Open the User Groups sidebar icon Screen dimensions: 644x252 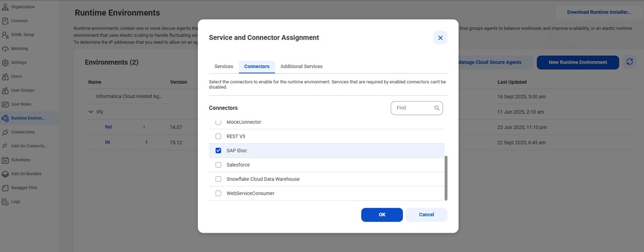[x=6, y=90]
